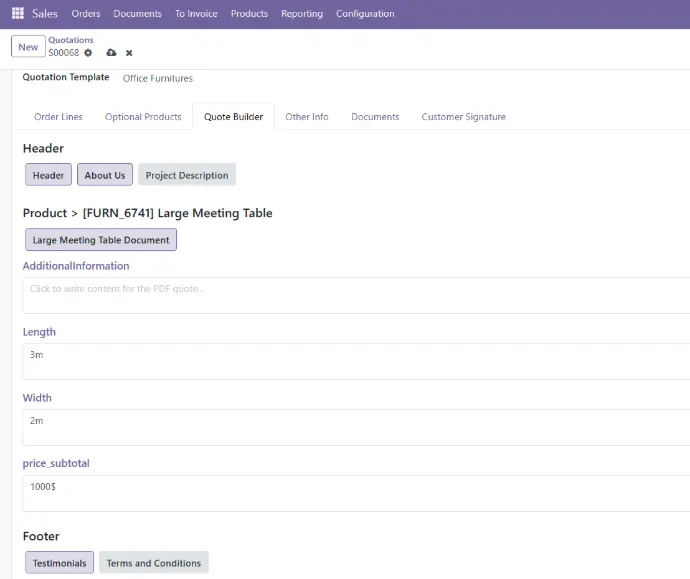Switch to the Order Lines tab

58,117
